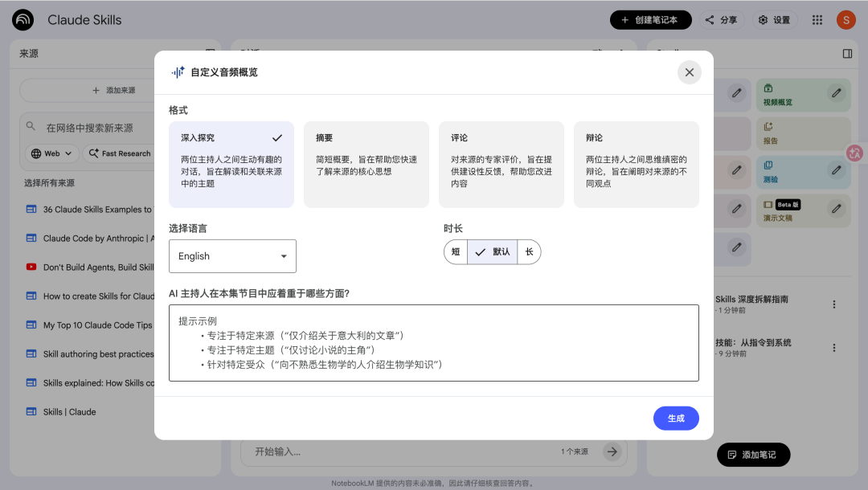Set duration to 长

point(529,252)
